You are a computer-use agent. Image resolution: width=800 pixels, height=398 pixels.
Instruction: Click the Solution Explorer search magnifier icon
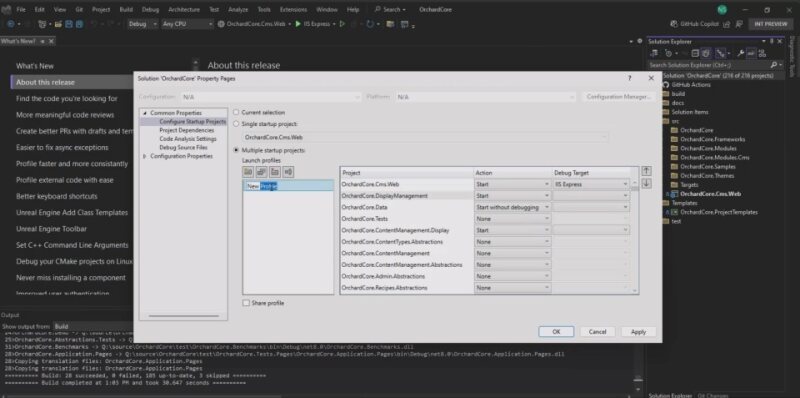[773, 65]
